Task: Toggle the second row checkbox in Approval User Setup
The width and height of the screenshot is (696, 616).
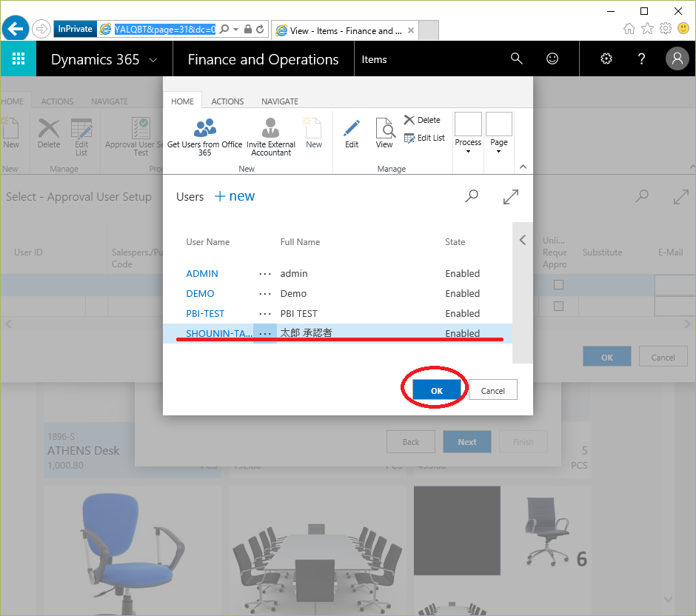Action: point(558,307)
